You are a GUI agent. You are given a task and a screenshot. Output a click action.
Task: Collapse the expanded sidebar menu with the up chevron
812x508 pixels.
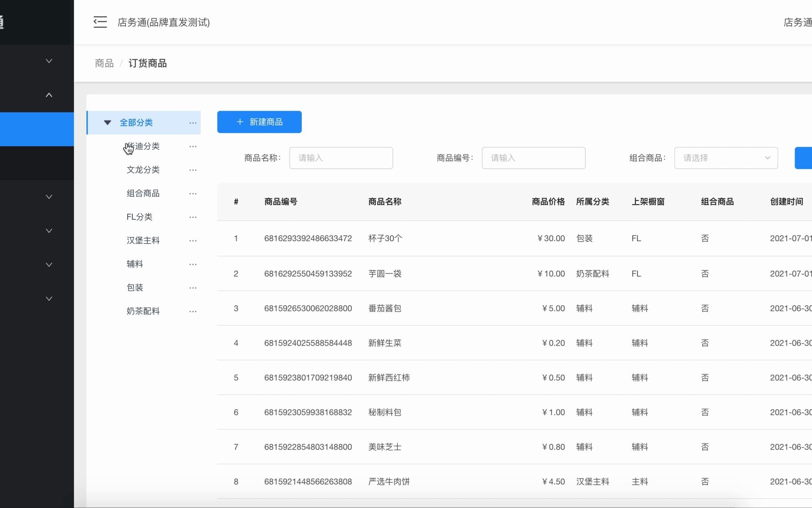point(49,95)
